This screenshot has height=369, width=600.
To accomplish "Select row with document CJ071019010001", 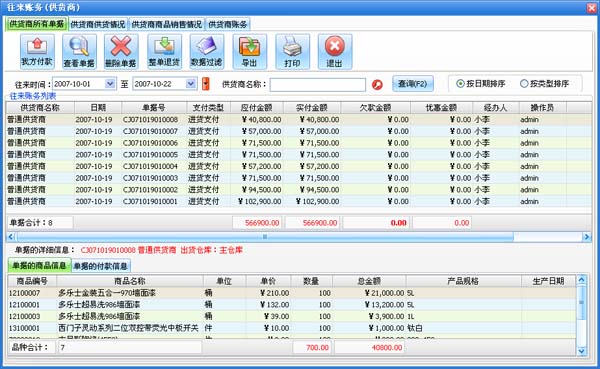I will 298,201.
